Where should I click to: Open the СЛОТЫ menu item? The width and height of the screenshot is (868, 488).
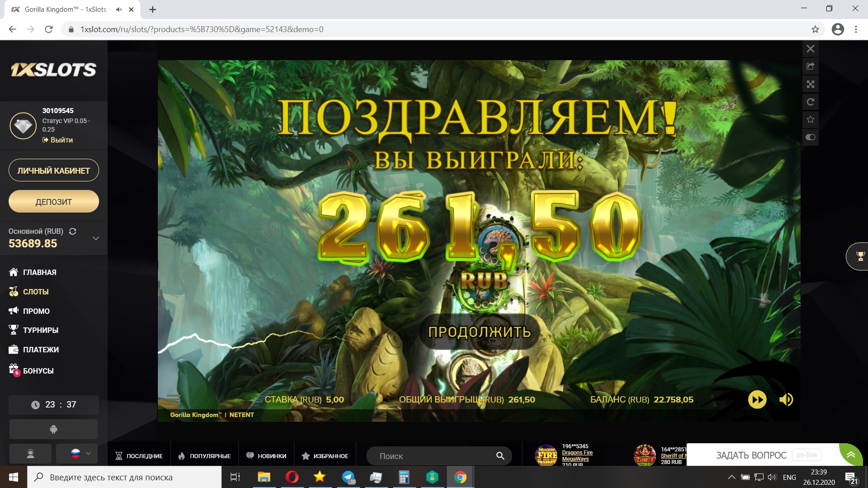(x=36, y=292)
